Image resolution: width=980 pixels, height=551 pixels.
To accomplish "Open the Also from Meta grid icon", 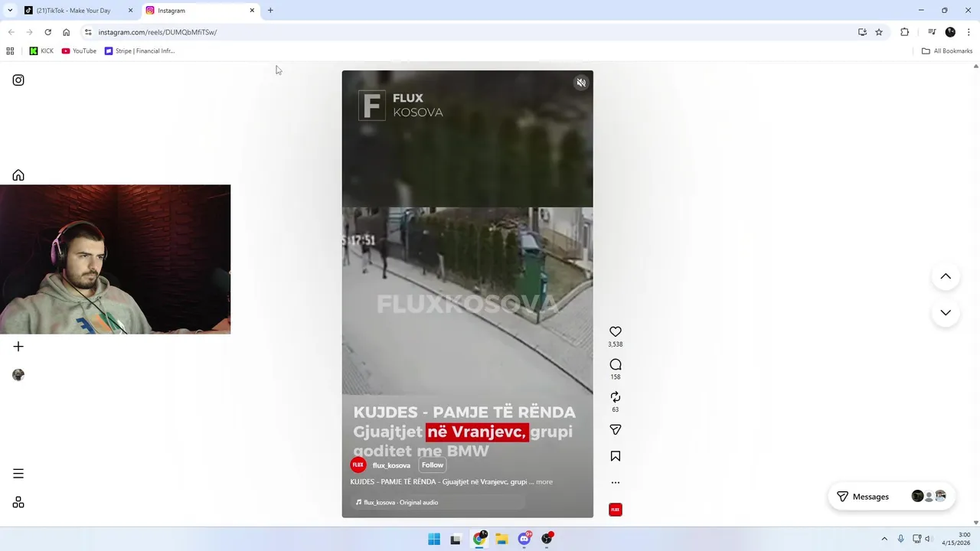I will click(x=18, y=503).
